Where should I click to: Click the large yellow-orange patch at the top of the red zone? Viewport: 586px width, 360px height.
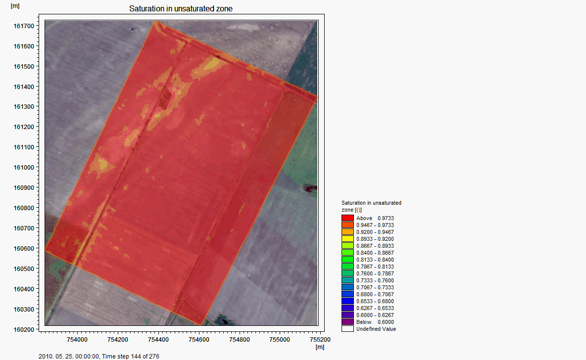[x=209, y=67]
